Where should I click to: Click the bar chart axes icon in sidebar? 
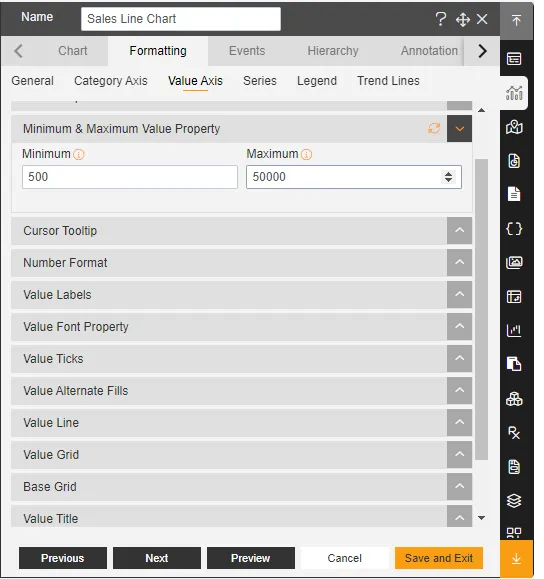point(514,330)
